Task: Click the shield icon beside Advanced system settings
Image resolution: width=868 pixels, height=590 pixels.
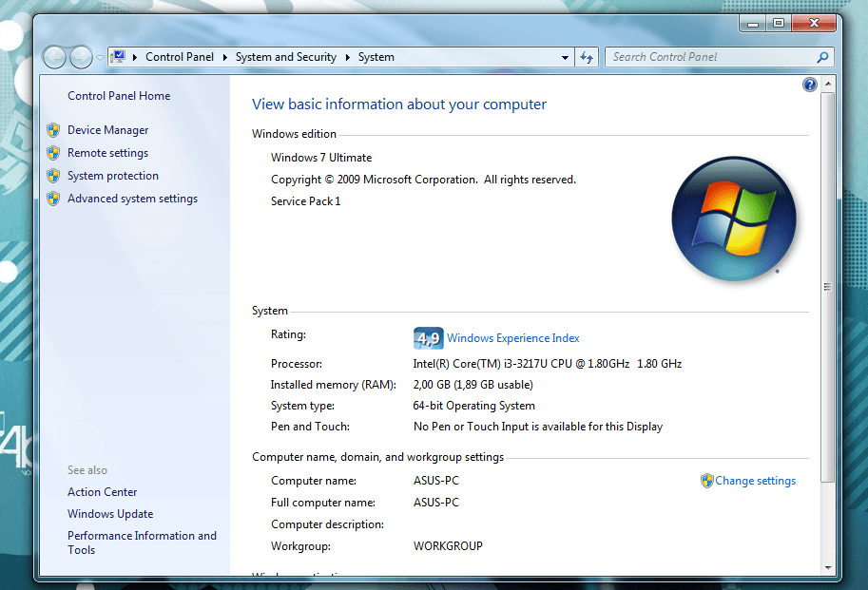Action: (53, 199)
